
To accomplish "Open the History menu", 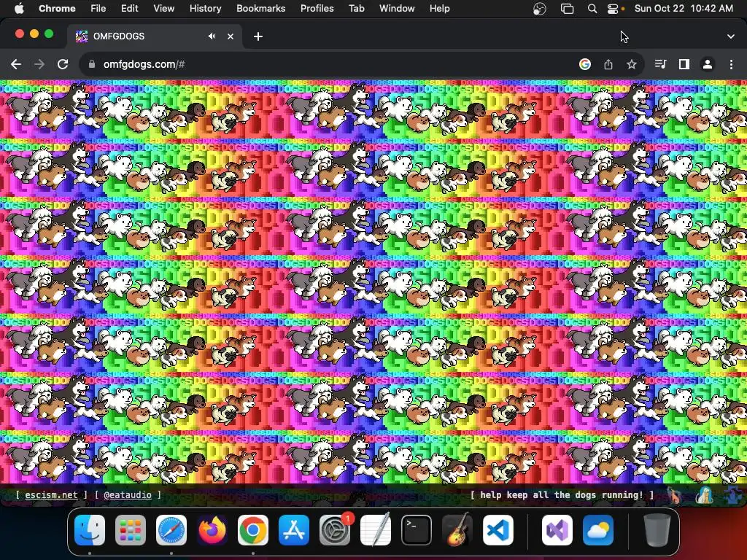I will [x=205, y=9].
